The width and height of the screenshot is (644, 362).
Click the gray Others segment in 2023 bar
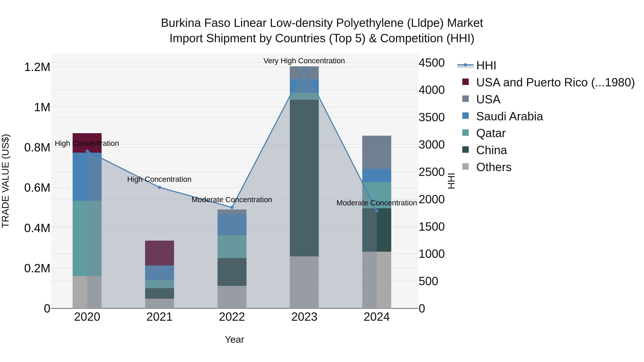tap(304, 282)
